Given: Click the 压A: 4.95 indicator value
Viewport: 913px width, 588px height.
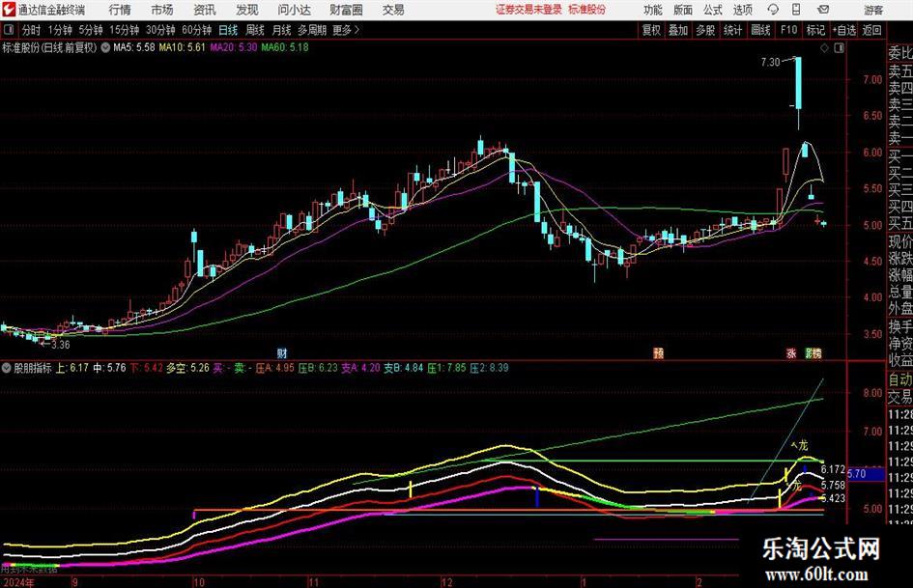Looking at the screenshot, I should [x=275, y=368].
